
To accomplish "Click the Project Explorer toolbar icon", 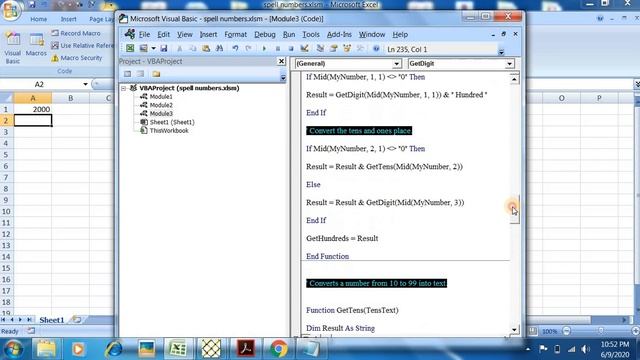I will pos(320,49).
